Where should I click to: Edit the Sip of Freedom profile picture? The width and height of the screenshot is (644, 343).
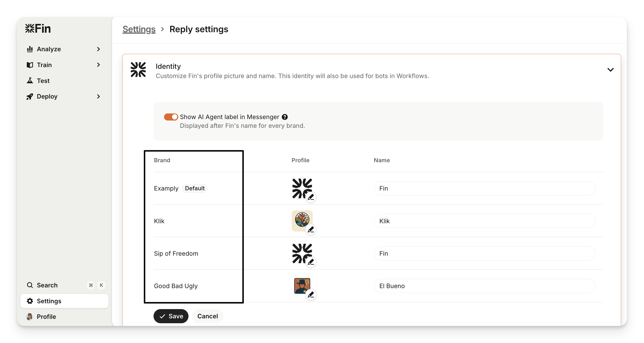point(311,262)
